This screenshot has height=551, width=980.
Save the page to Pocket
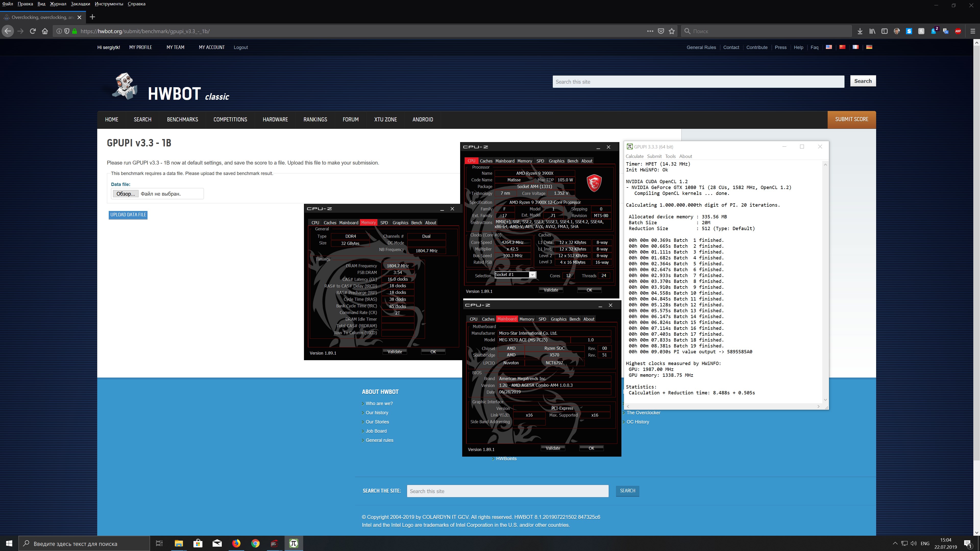tap(661, 31)
